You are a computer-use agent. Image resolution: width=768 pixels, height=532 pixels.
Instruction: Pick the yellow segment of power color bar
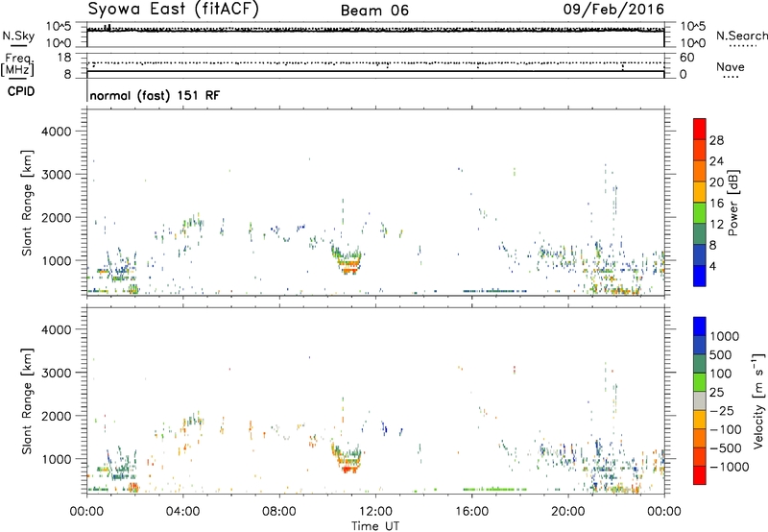[x=700, y=191]
